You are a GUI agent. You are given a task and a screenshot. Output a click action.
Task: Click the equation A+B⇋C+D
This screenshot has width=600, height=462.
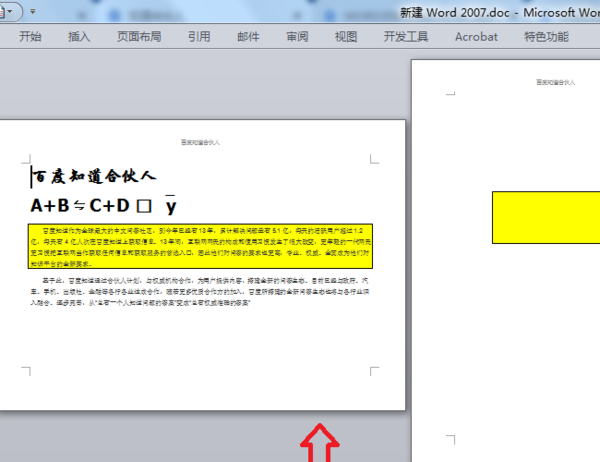point(80,206)
